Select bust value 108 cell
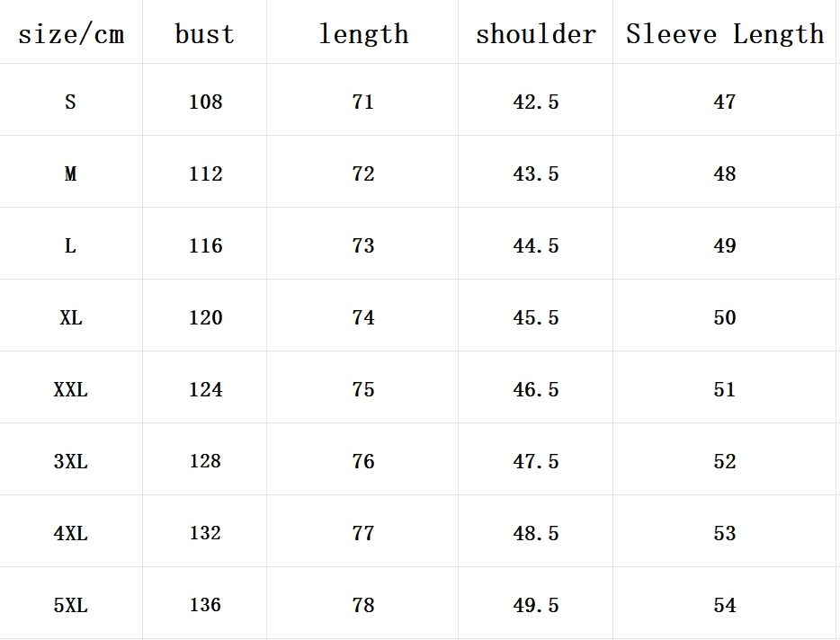The height and width of the screenshot is (640, 840). click(x=205, y=100)
